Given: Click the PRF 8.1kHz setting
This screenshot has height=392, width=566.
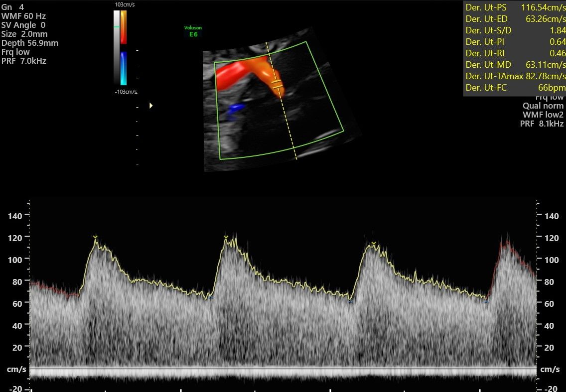Looking at the screenshot, I should (542, 124).
